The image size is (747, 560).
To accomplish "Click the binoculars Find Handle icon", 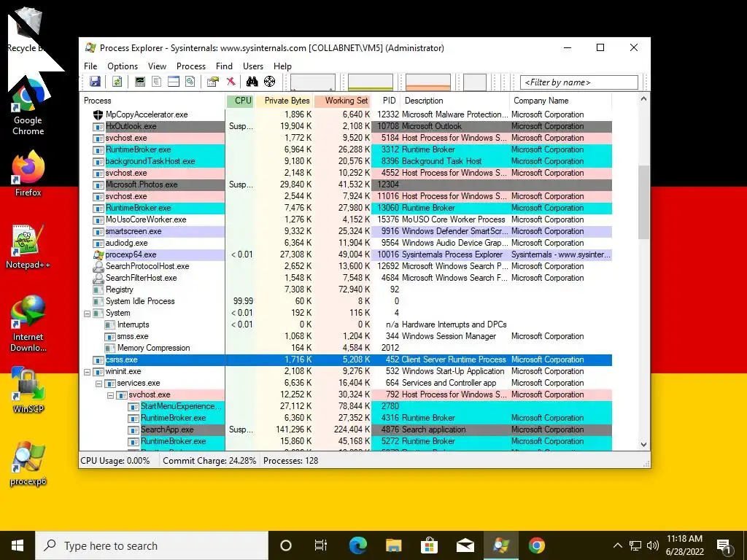I will (x=252, y=82).
